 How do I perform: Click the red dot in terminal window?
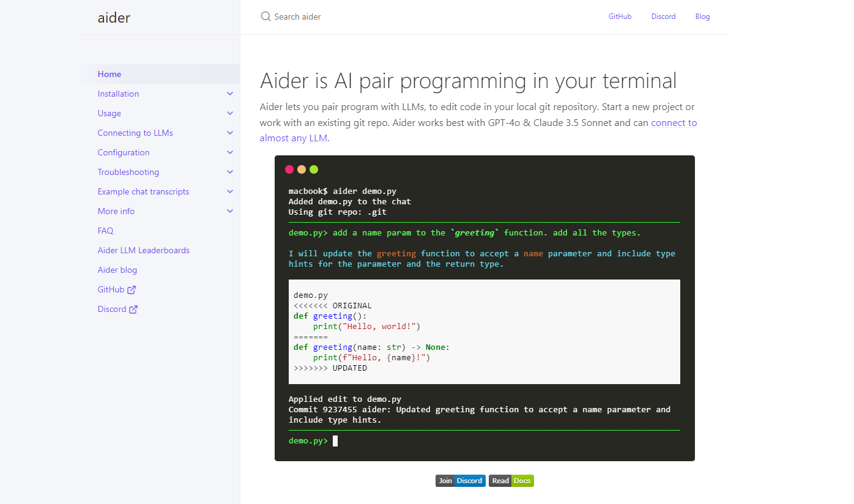click(x=289, y=169)
